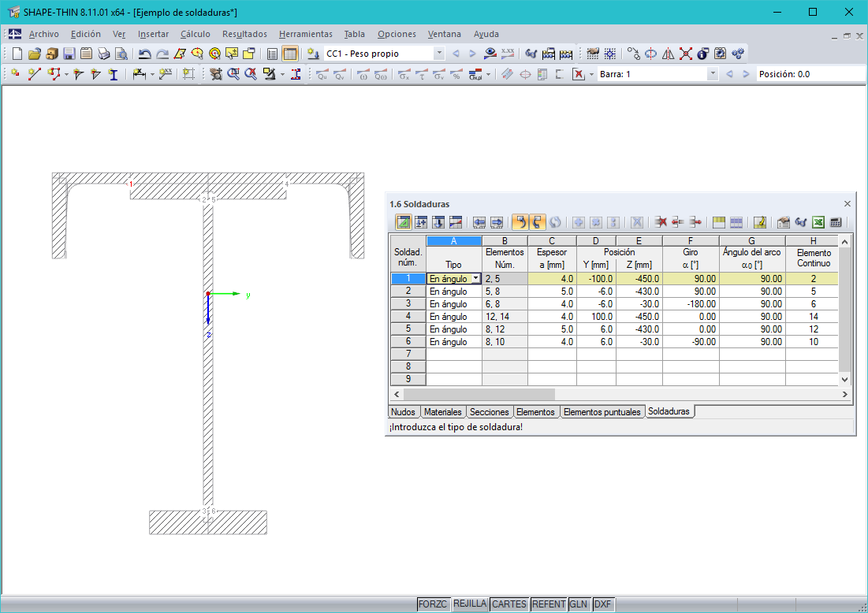
Task: Open the Resultados menu
Action: point(244,35)
